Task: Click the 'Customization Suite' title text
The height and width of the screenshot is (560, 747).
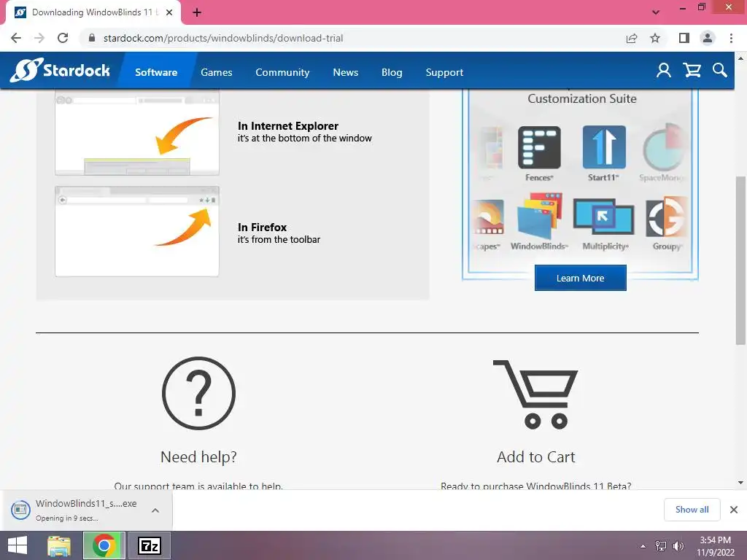Action: point(581,98)
